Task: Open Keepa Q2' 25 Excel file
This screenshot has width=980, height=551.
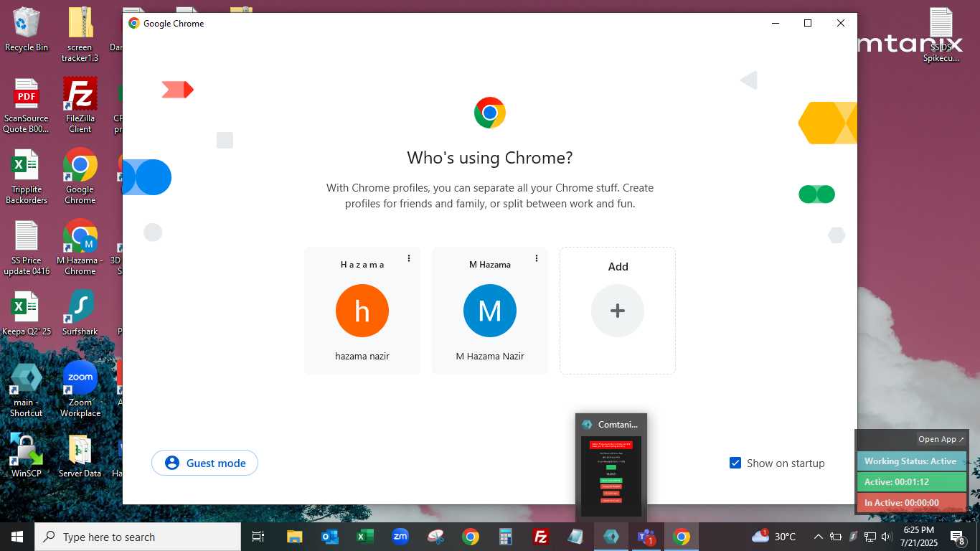Action: (27, 314)
